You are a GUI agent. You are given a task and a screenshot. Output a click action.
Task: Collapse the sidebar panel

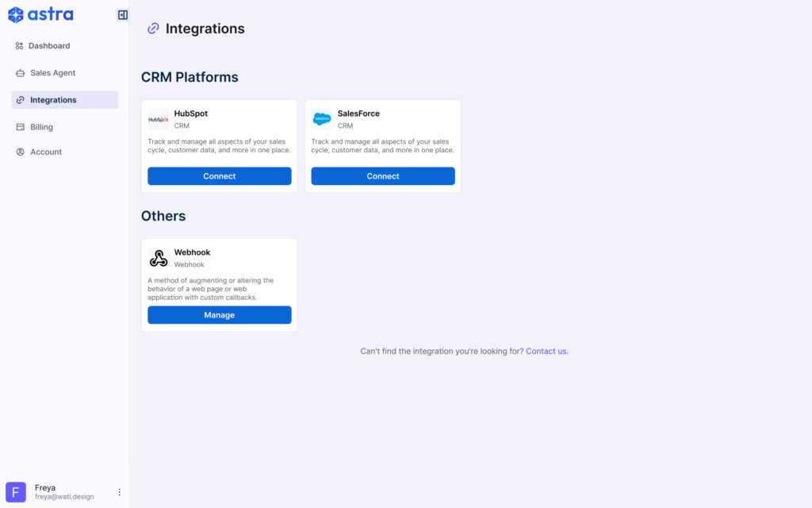122,14
